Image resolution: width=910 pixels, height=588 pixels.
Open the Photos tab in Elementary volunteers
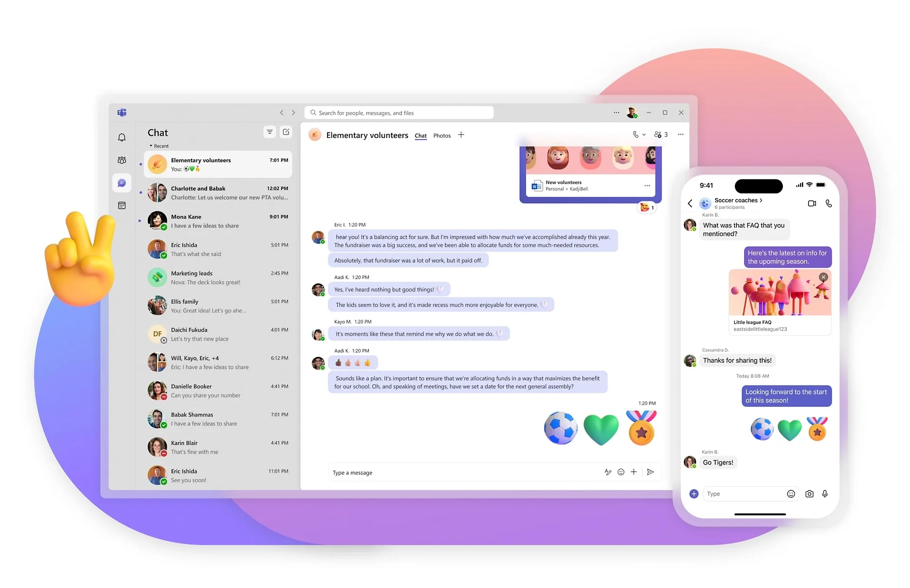(x=441, y=135)
